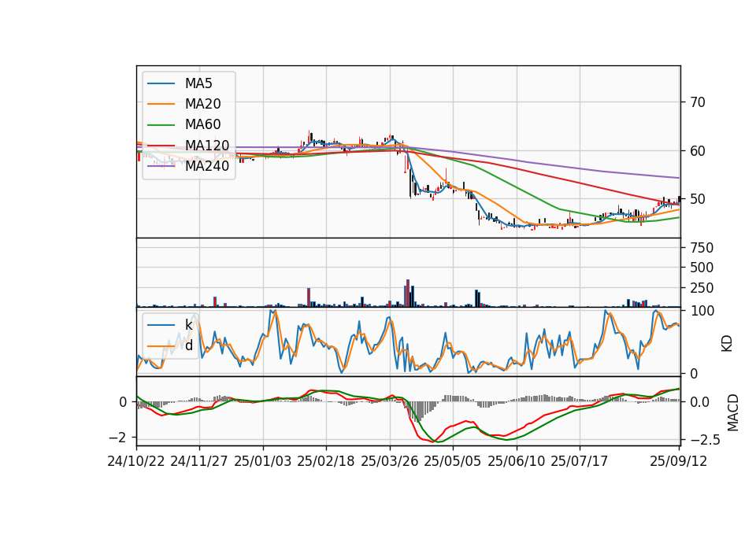Viewport: 756px width, 543px height.
Task: Click the 25/02/18 date label
Action: pos(326,461)
